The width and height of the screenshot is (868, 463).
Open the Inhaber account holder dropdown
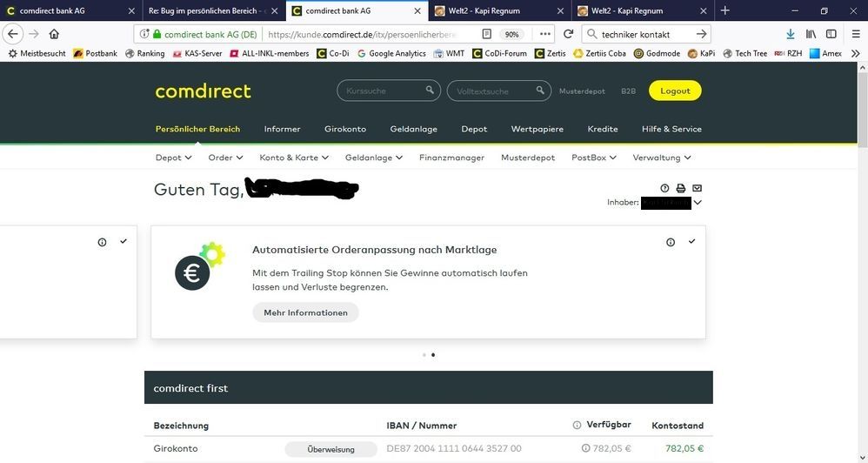698,203
